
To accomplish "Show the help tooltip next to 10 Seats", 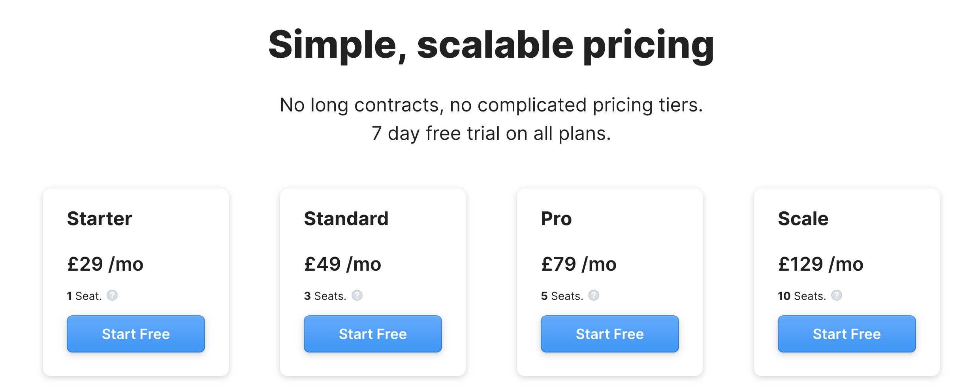I will click(x=837, y=295).
